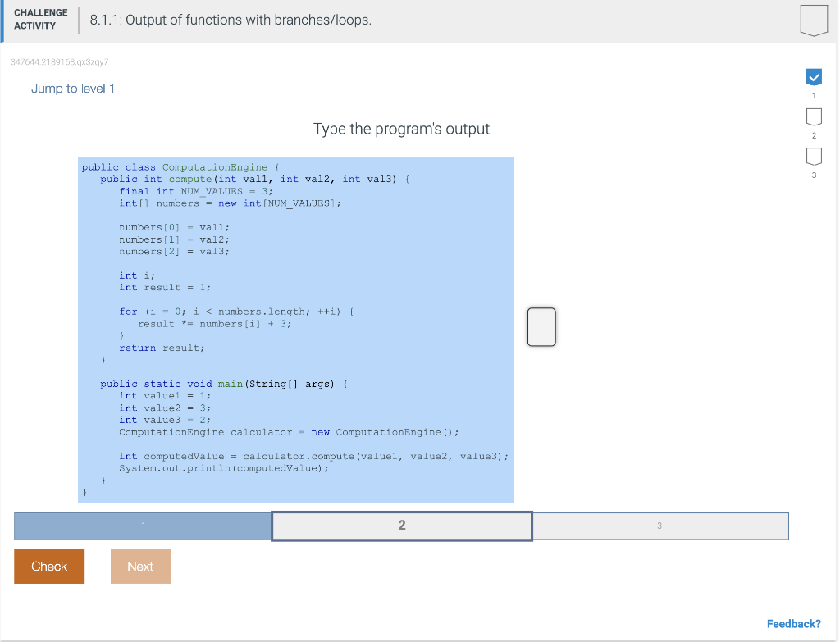The width and height of the screenshot is (840, 642).
Task: Click the Next button
Action: click(x=140, y=566)
